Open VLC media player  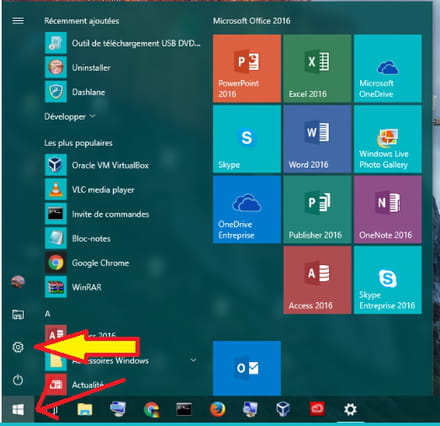coord(123,189)
